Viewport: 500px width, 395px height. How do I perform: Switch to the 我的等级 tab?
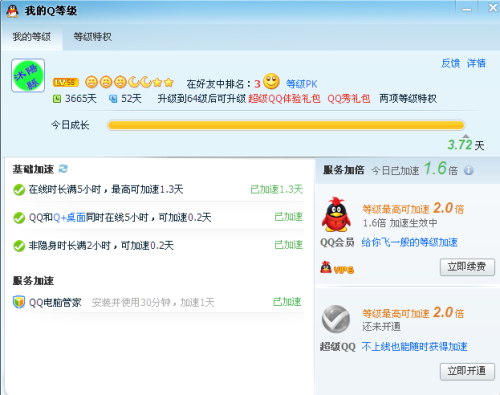(32, 37)
